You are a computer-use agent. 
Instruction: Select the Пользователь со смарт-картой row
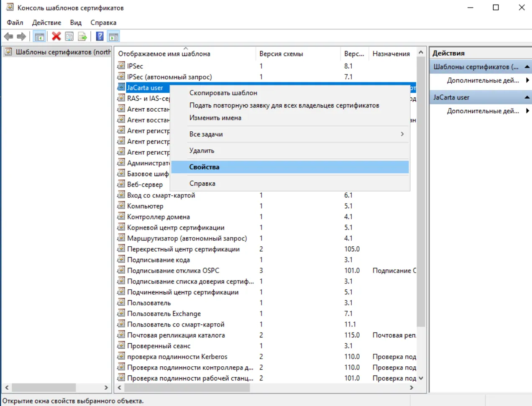[x=266, y=324]
